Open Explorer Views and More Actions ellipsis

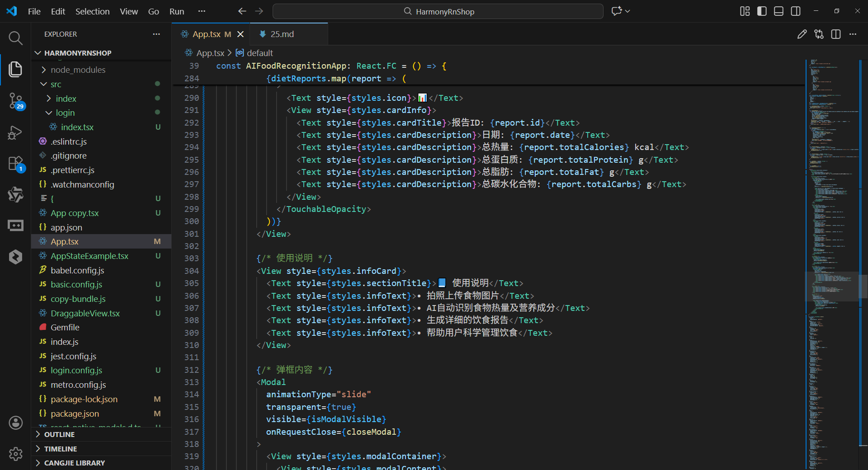156,34
